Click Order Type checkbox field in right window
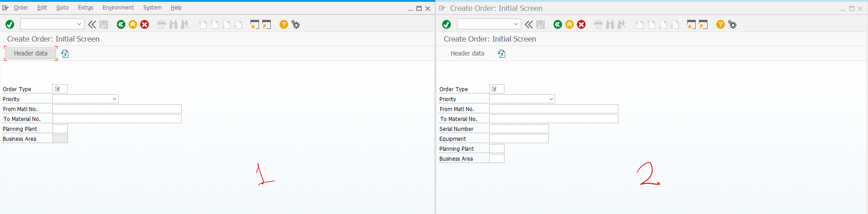Viewport: 868px width, 214px height. tap(496, 89)
